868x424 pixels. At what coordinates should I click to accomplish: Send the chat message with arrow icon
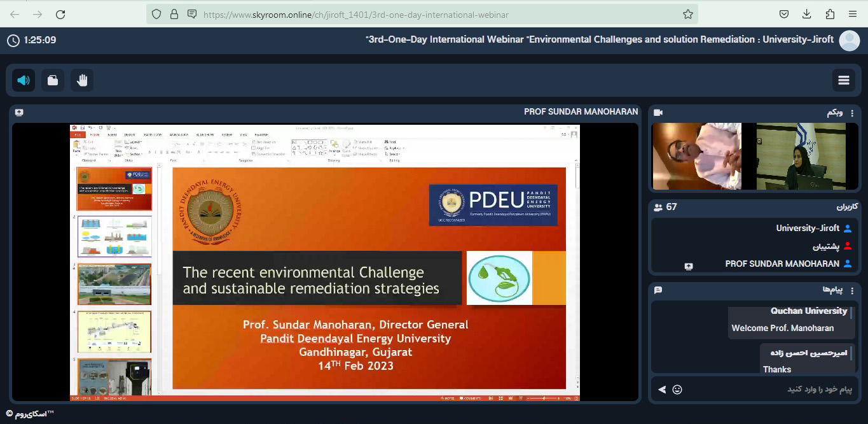(662, 390)
